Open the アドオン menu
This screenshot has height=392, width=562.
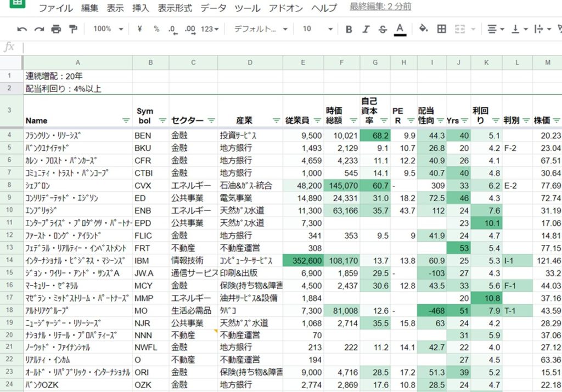click(285, 8)
